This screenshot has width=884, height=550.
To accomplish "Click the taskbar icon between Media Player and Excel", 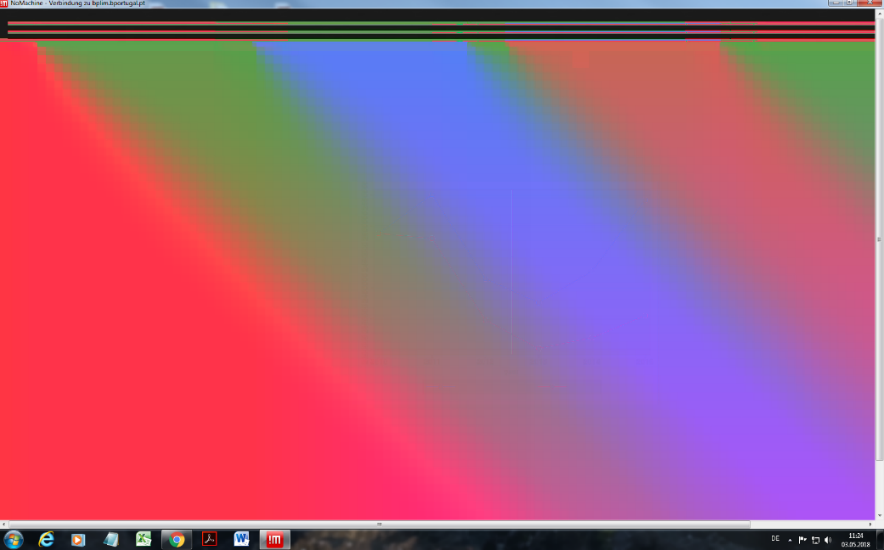I will (x=111, y=539).
